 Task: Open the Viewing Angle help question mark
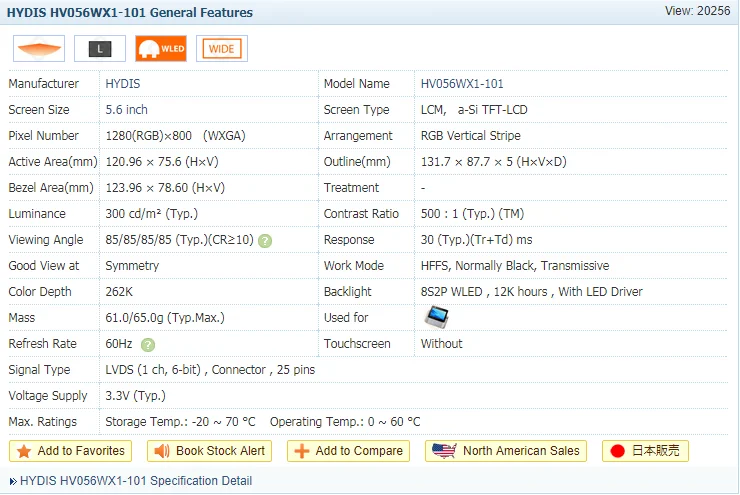265,241
